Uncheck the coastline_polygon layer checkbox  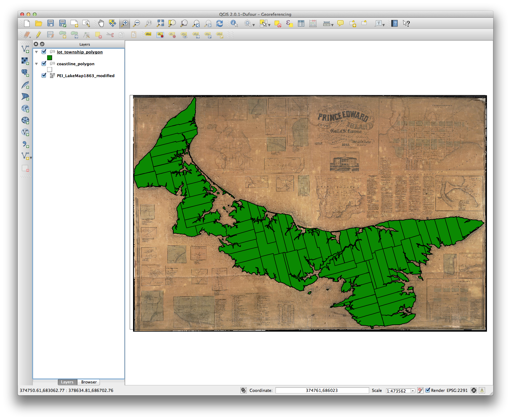44,64
